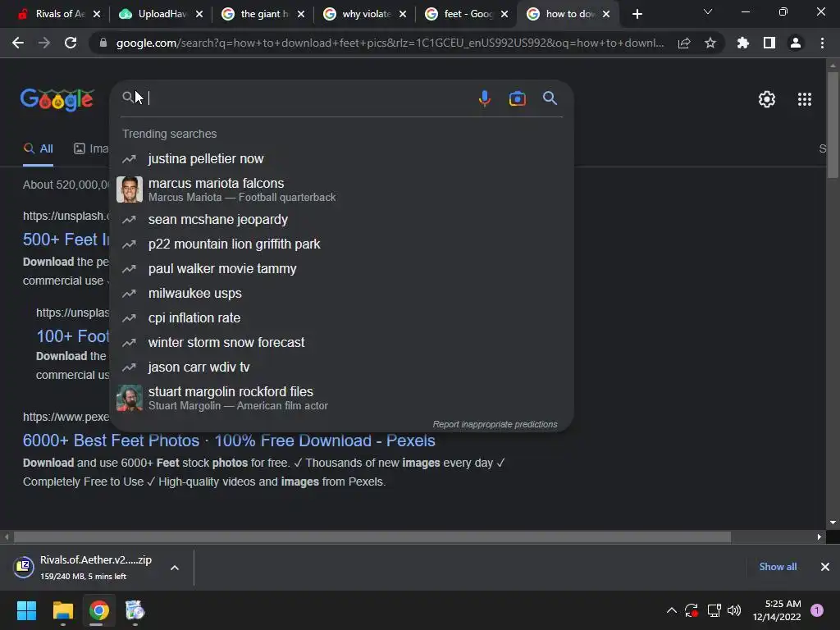Select the Images results tab
Image resolution: width=840 pixels, height=630 pixels.
pos(91,149)
